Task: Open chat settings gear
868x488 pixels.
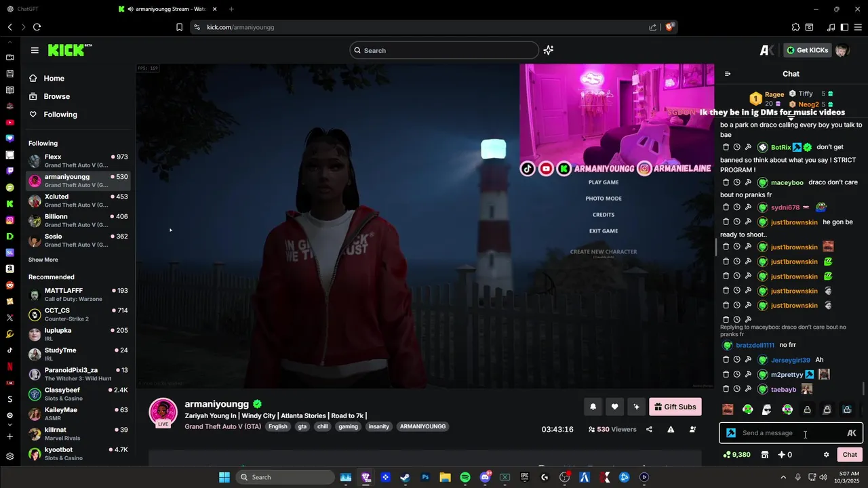Action: coord(826,455)
